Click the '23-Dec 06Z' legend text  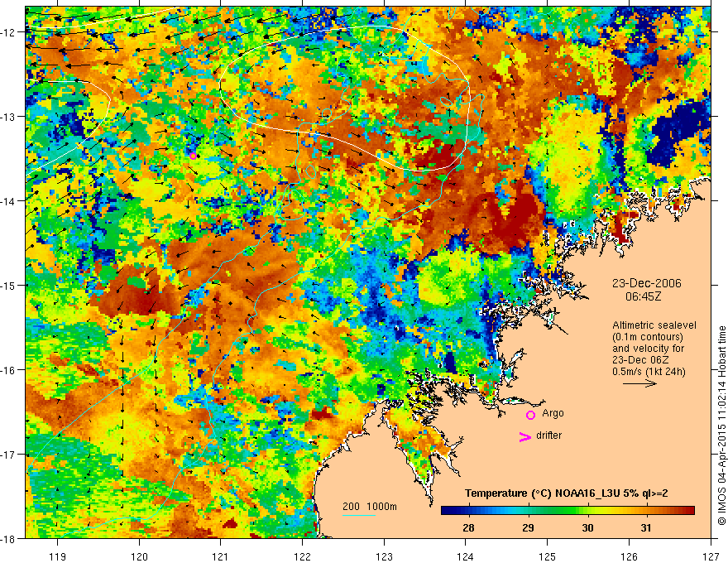click(639, 360)
